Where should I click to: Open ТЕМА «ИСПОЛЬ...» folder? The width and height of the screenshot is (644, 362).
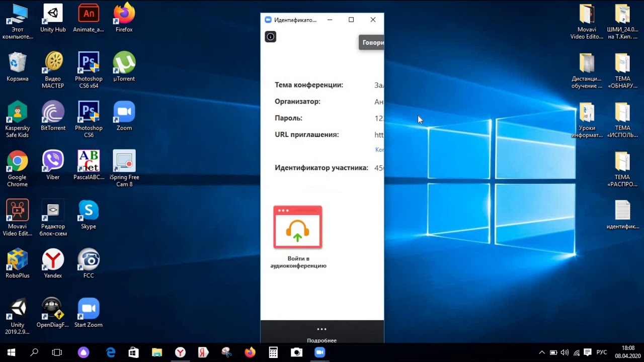[622, 121]
